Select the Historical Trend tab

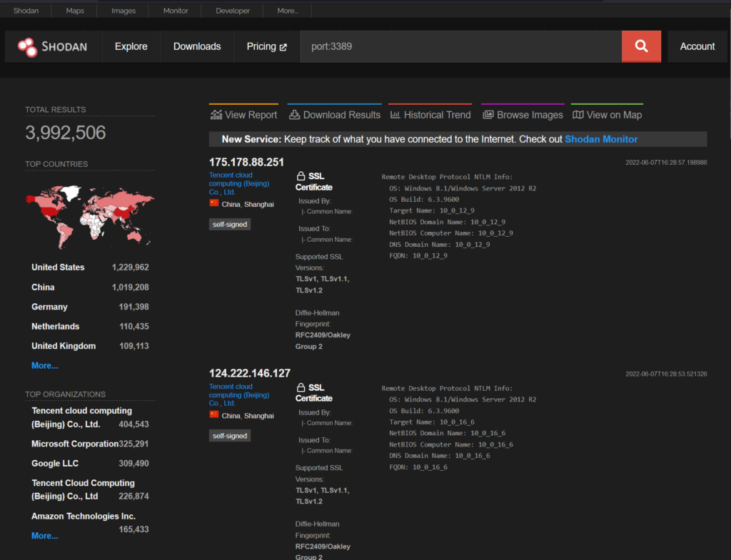[x=430, y=113]
